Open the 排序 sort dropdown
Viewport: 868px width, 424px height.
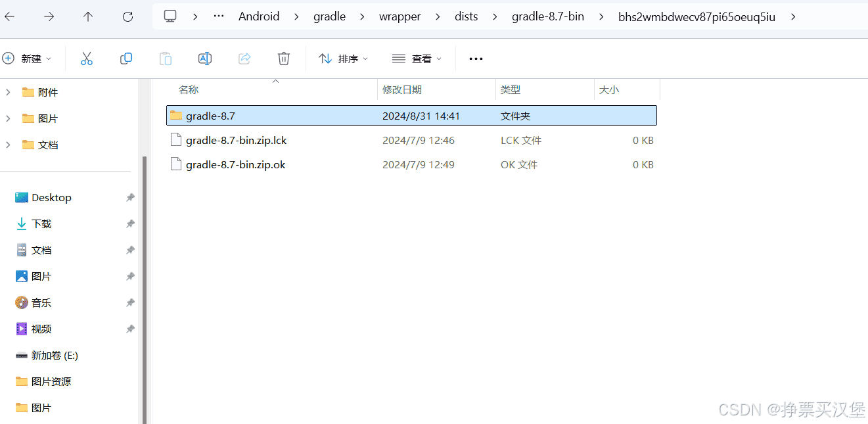[343, 58]
